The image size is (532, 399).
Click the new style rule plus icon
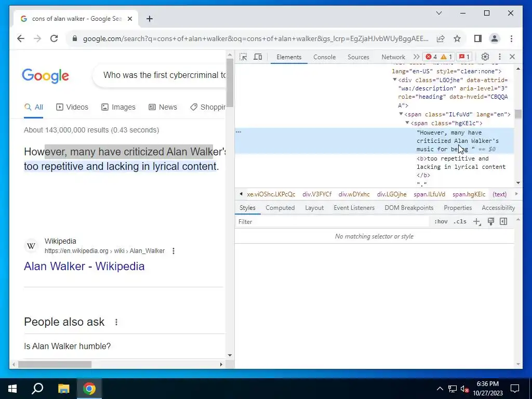(477, 221)
